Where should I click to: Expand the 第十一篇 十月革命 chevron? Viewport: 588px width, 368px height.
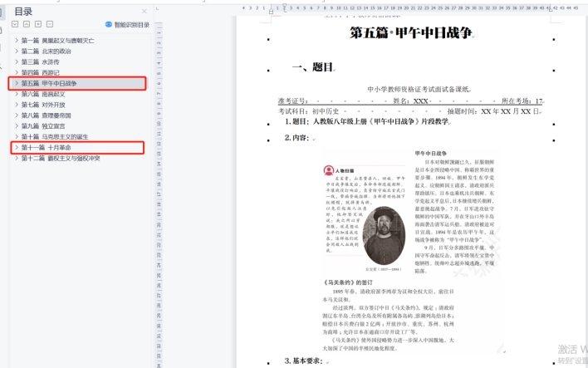16,148
